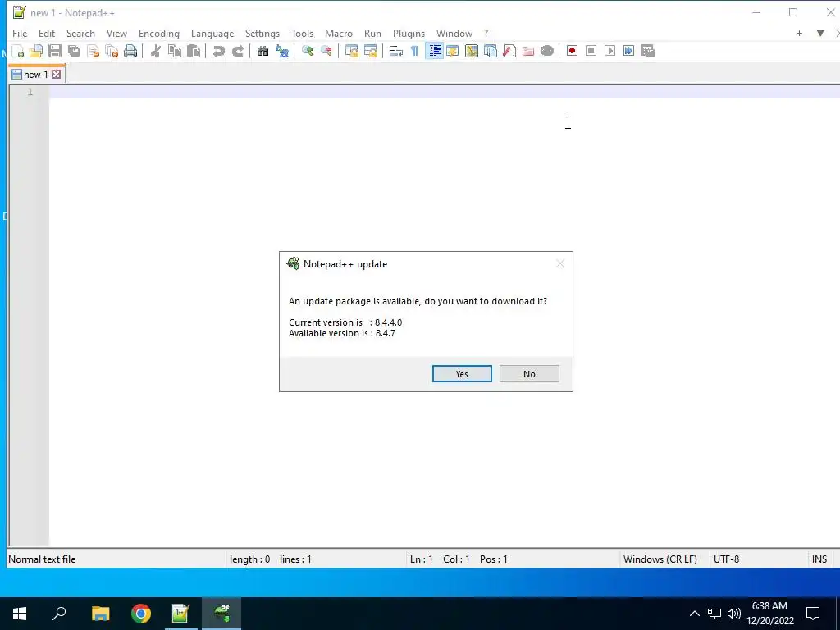
Task: Open the Window menu
Action: click(x=454, y=33)
